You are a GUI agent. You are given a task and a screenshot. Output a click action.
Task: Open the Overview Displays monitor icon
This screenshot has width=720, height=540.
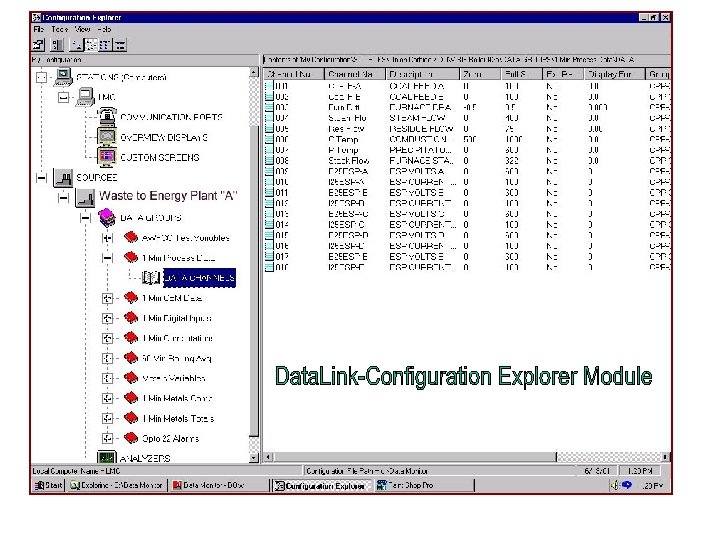(106, 137)
